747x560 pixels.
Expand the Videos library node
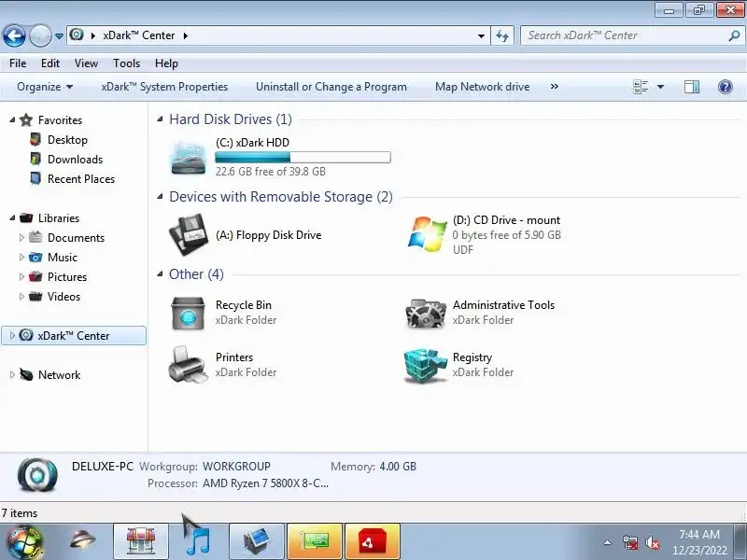click(x=21, y=296)
